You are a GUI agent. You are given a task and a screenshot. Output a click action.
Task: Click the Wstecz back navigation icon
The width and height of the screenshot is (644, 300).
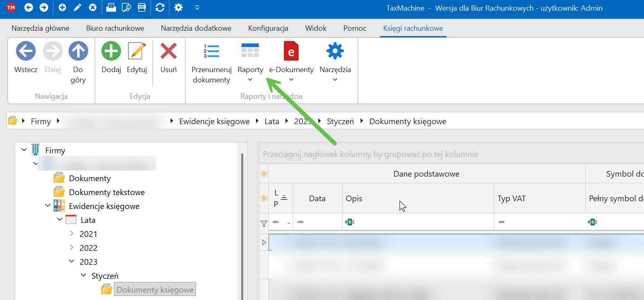click(26, 52)
